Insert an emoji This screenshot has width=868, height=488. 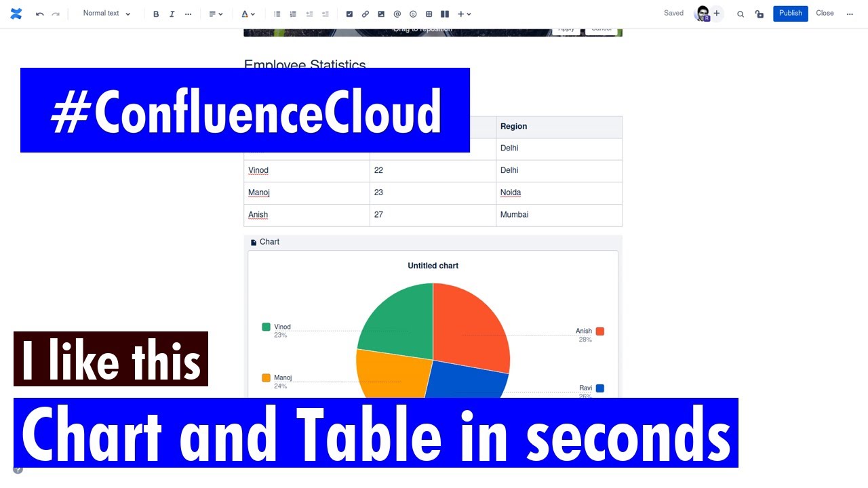tap(413, 14)
